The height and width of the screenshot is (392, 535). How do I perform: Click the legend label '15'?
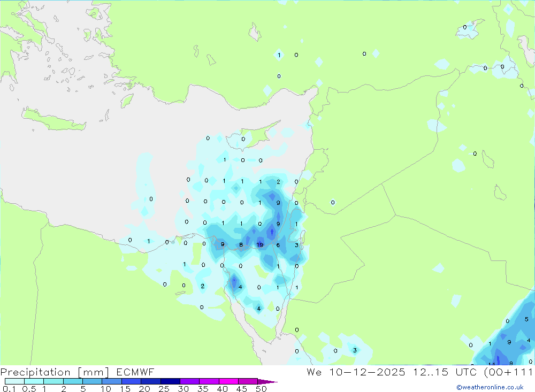[x=125, y=389]
